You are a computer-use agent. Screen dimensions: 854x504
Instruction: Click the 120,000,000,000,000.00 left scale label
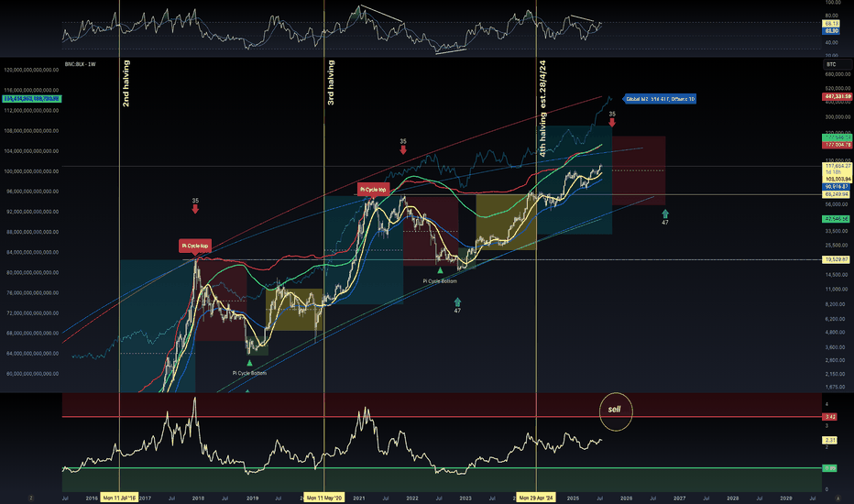click(31, 70)
